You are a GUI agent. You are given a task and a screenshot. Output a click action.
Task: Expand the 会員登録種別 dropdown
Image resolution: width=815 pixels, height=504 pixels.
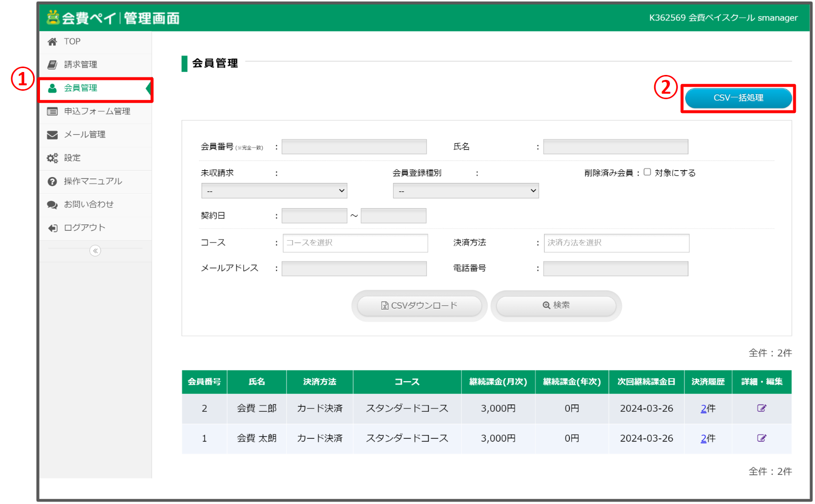point(465,191)
